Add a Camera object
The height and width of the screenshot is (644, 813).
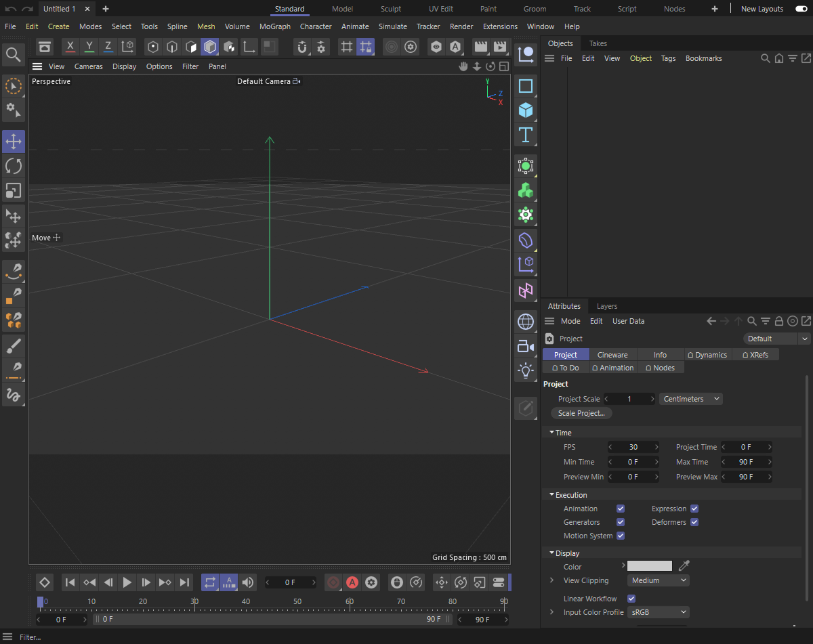point(526,346)
